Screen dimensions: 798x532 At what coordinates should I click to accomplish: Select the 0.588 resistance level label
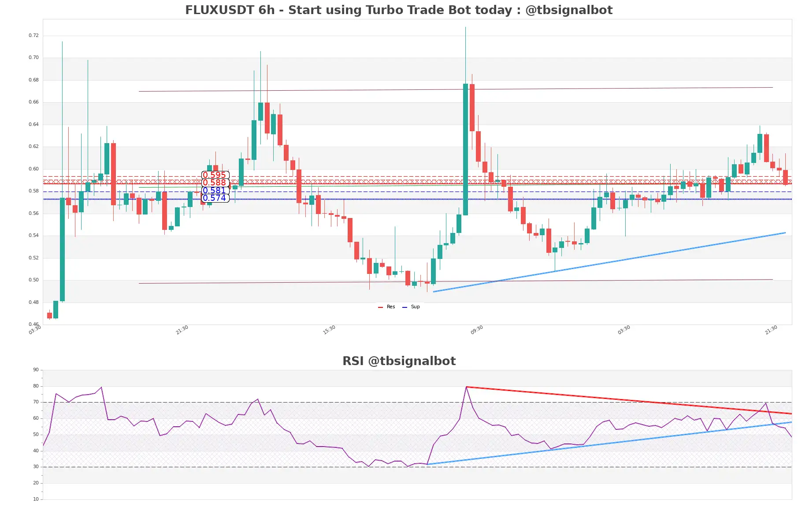coord(215,182)
